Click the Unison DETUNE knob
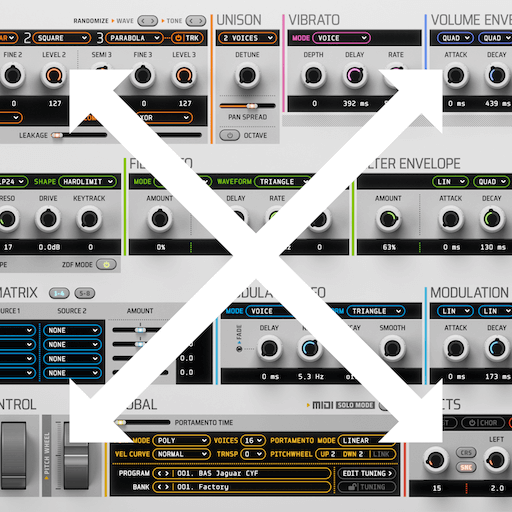 tap(247, 75)
